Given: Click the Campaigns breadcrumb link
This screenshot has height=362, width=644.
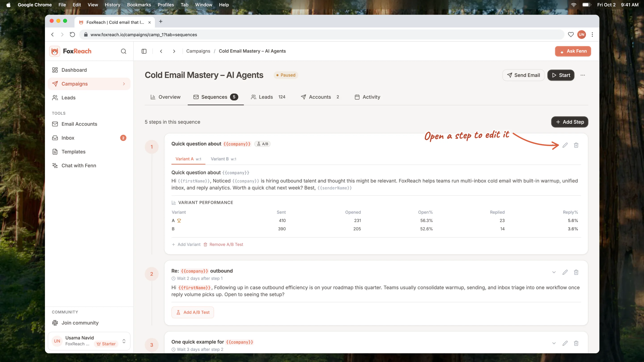Looking at the screenshot, I should [x=198, y=51].
